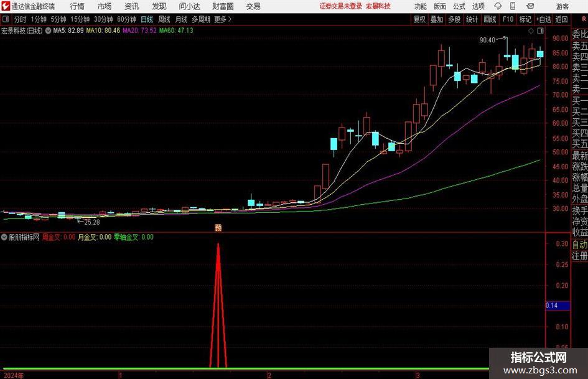Image resolution: width=588 pixels, height=379 pixels.
Task: Open the 公式 menu
Action: (x=459, y=6)
